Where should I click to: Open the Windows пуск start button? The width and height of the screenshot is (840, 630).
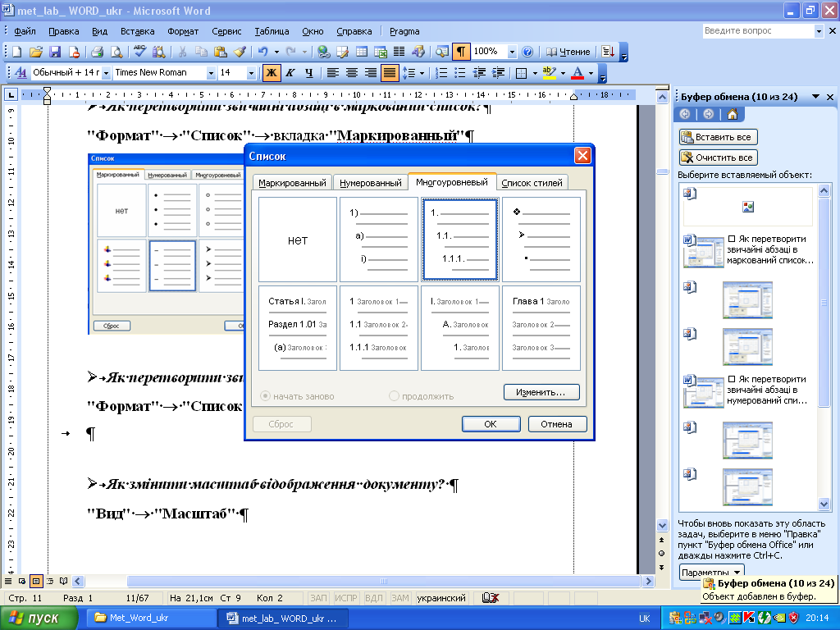pos(39,619)
